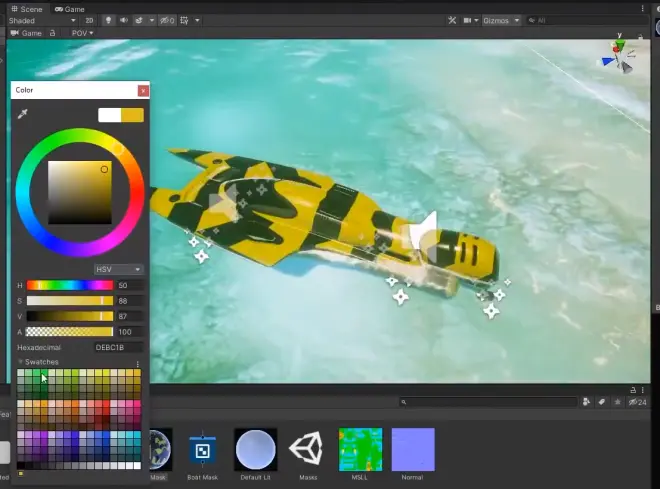This screenshot has width=660, height=489.
Task: Click the S saturation slider
Action: (70, 301)
